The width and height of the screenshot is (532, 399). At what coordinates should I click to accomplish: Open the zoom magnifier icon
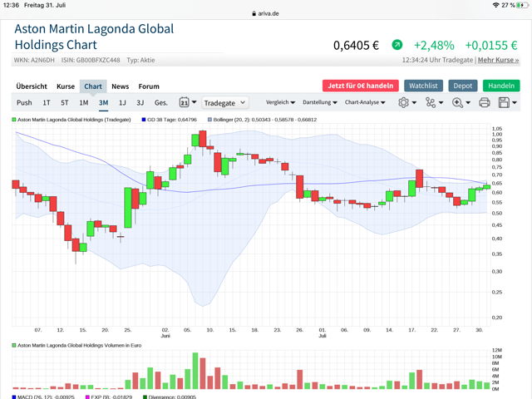pyautogui.click(x=457, y=102)
